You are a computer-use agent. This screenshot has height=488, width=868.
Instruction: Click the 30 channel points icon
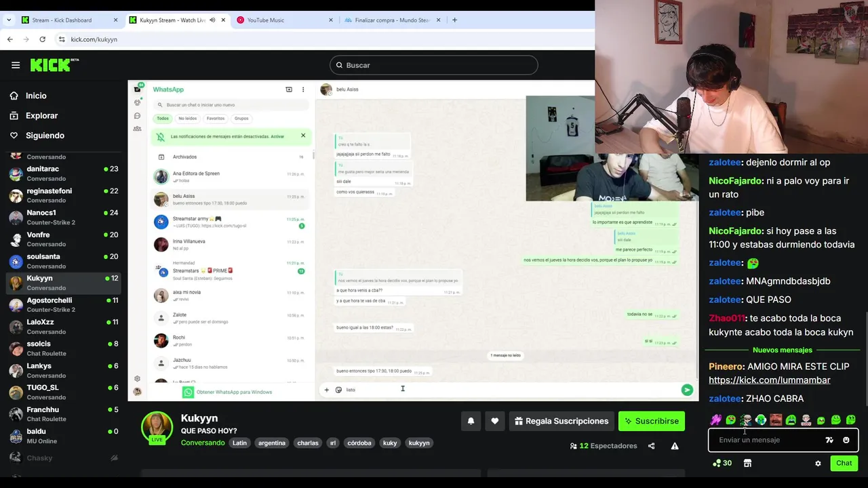tap(722, 464)
